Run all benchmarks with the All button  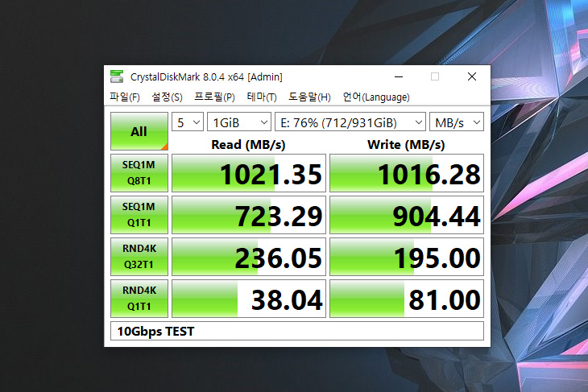tap(139, 131)
